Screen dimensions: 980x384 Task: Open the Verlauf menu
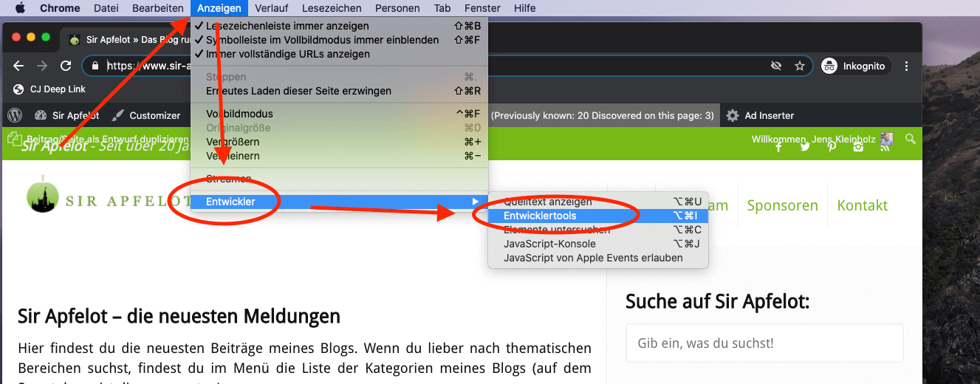(271, 8)
